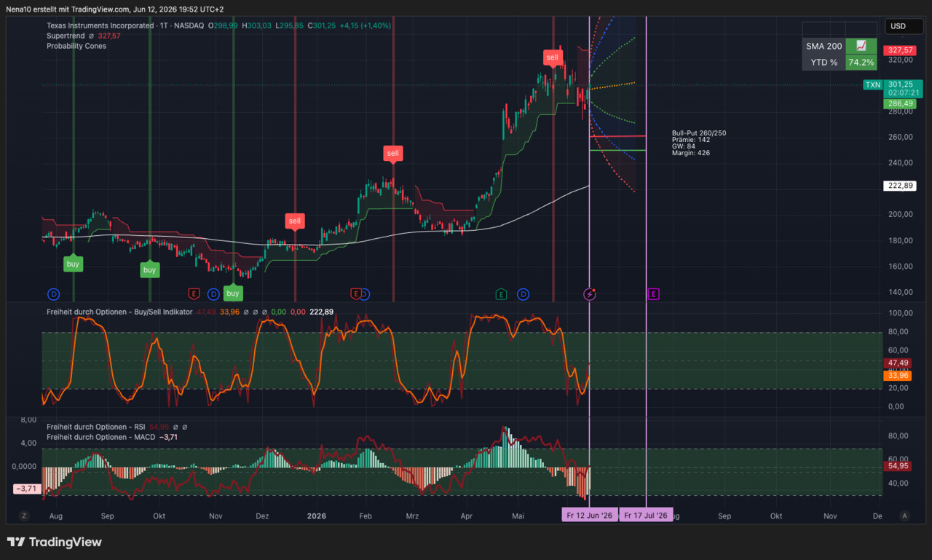Click the Bull-Put 260/250 text annotation
Screen dimensions: 932x560
[x=699, y=133]
